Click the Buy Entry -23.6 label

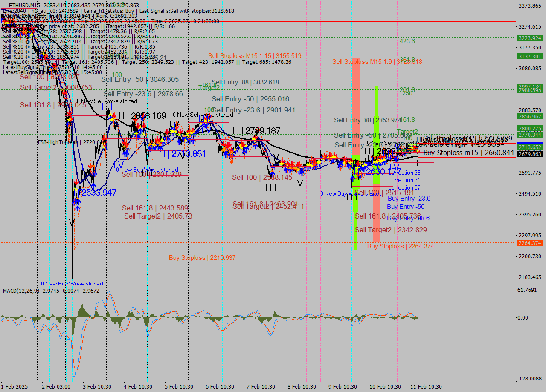pyautogui.click(x=409, y=199)
